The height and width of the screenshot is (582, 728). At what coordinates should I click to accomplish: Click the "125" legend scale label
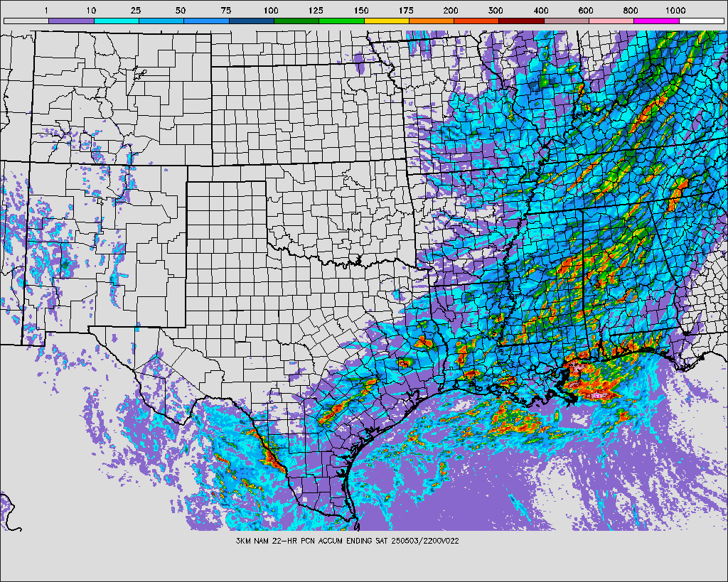[x=316, y=10]
